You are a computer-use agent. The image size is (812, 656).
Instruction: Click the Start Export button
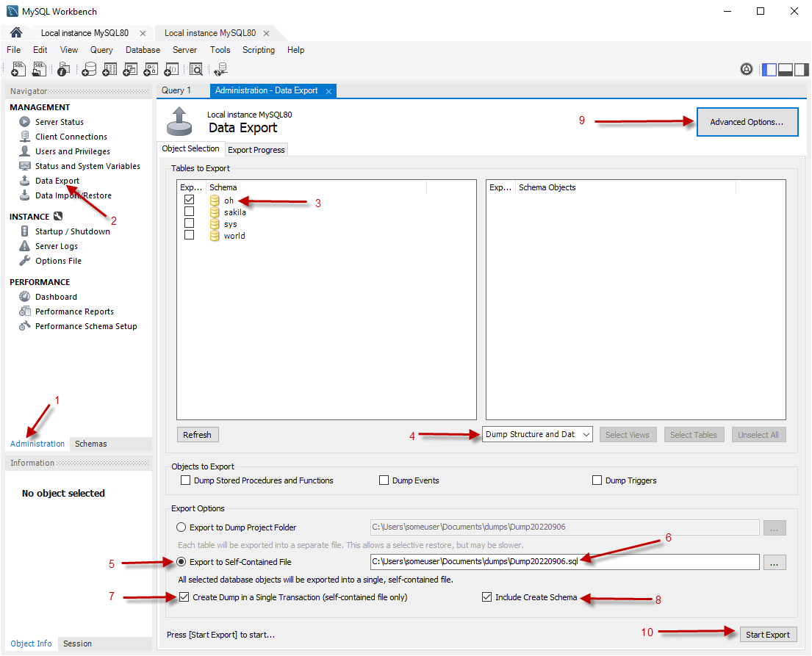pos(767,635)
